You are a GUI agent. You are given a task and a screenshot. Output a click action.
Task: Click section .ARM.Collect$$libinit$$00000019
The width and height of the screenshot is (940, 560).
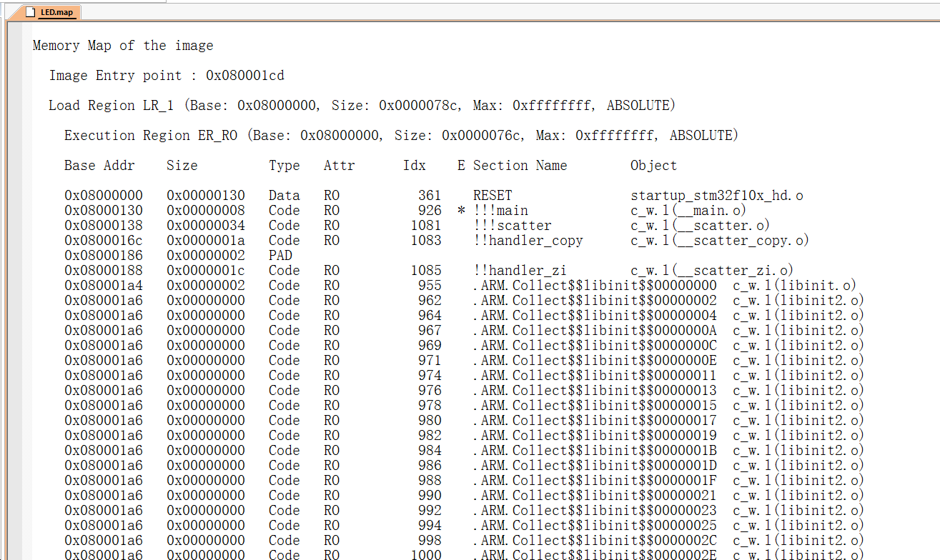pyautogui.click(x=595, y=436)
